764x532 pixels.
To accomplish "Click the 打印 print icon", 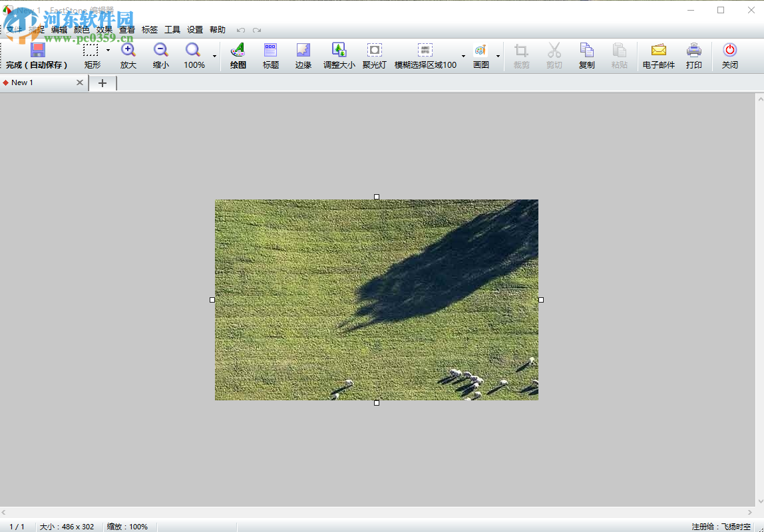I will point(693,51).
